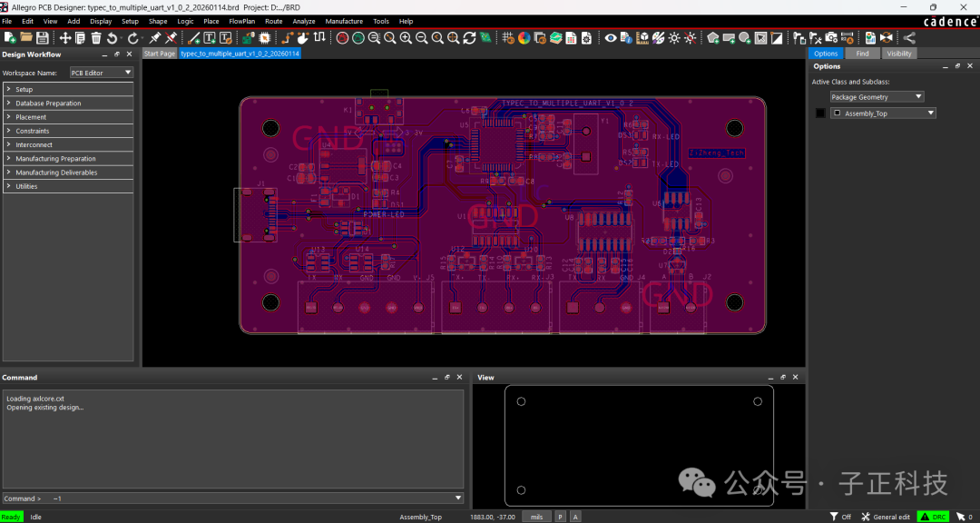Expand the Interconnect workflow section

point(68,144)
